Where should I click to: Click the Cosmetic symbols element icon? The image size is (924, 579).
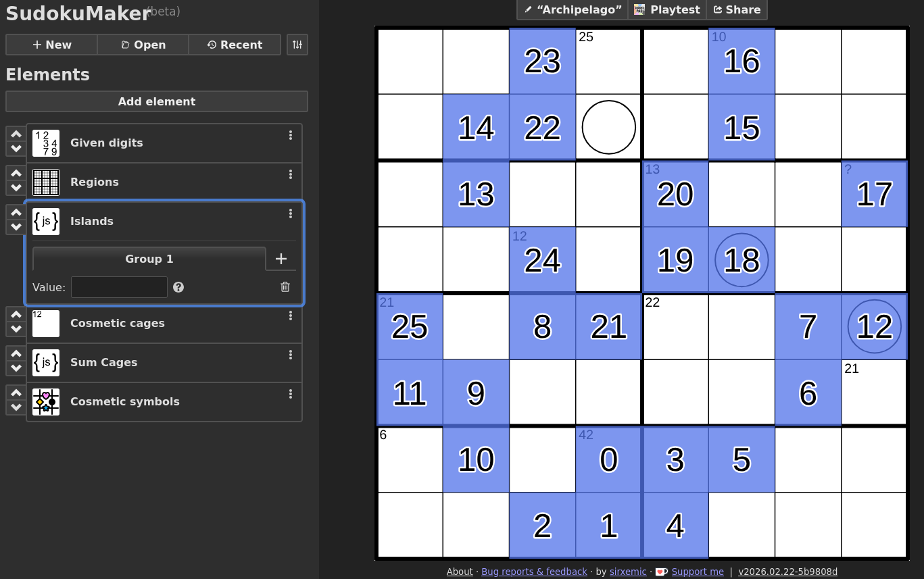46,402
